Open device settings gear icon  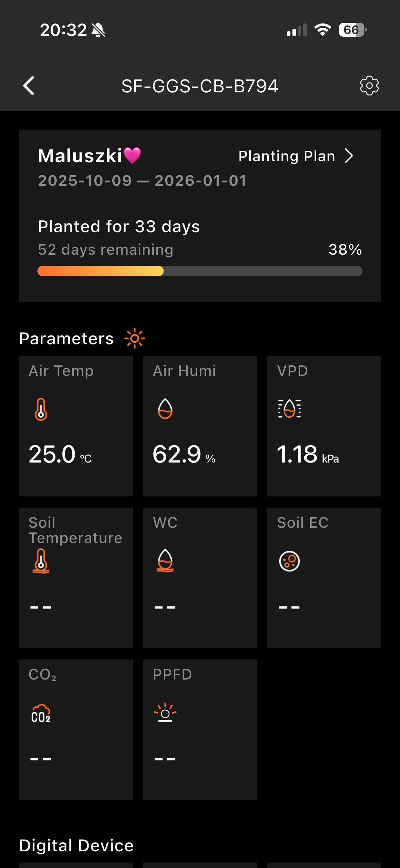click(x=369, y=86)
